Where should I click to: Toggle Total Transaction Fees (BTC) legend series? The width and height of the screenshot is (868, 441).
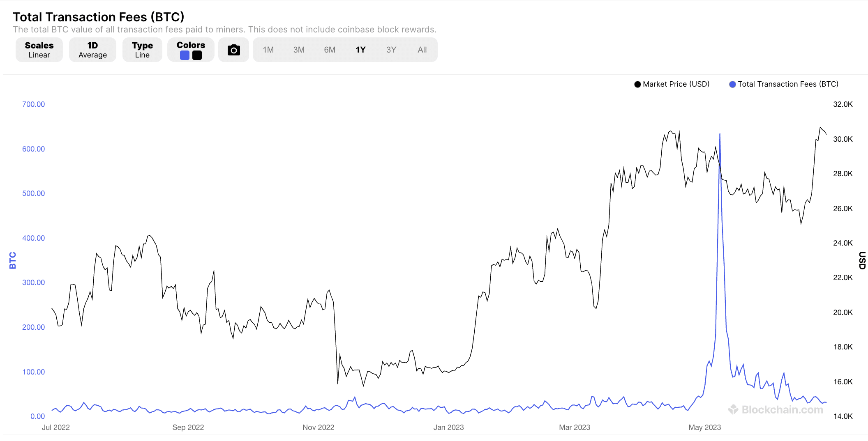tap(784, 84)
